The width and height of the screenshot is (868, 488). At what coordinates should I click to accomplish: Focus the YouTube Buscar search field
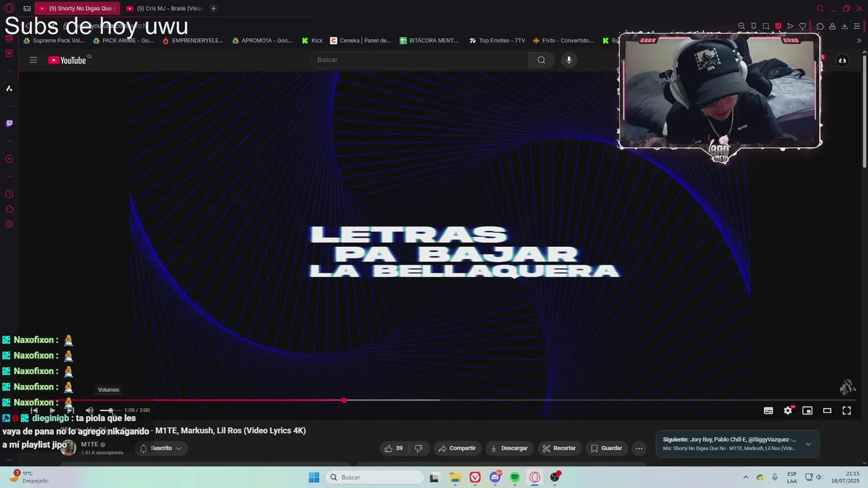tap(419, 60)
